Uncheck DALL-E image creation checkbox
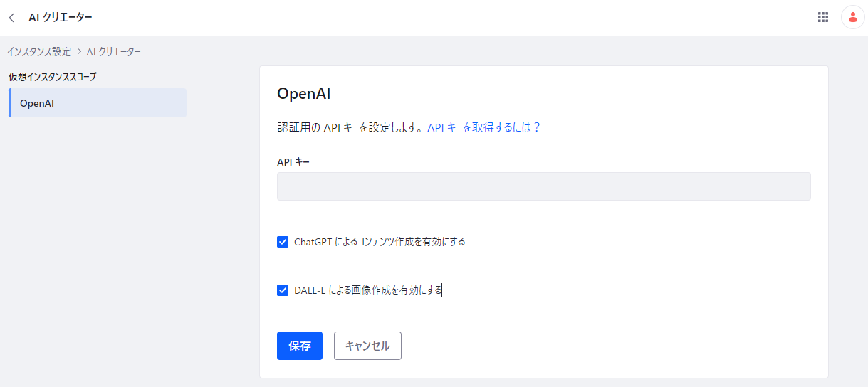This screenshot has width=868, height=387. (x=283, y=290)
